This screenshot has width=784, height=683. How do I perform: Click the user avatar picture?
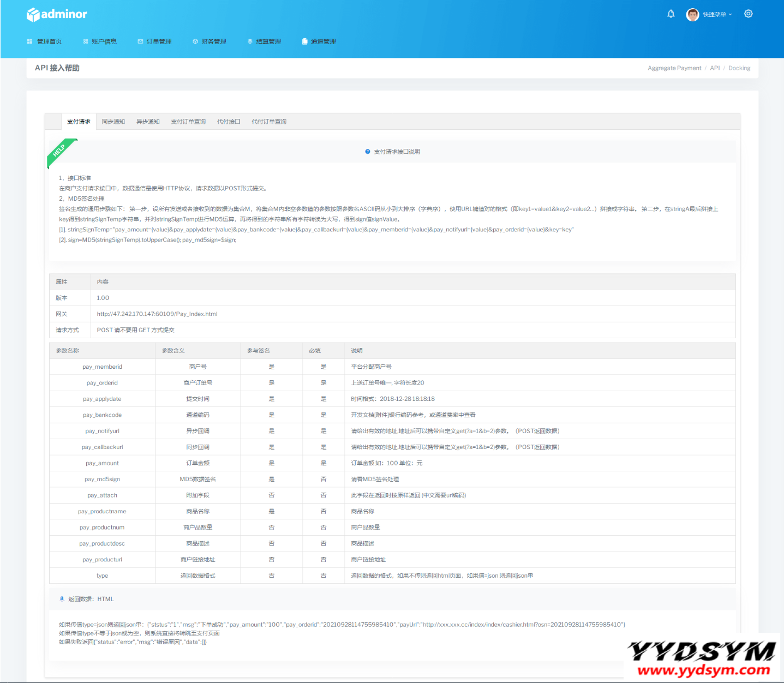(692, 15)
